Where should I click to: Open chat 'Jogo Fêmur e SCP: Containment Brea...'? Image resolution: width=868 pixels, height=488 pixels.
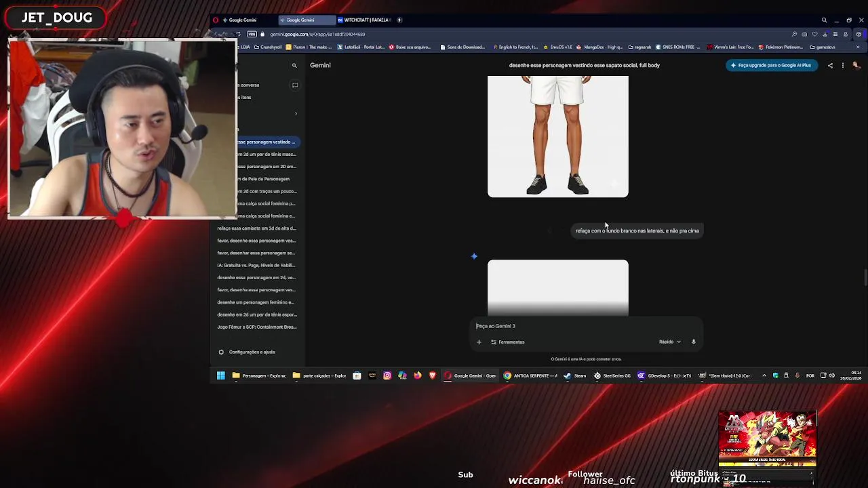click(256, 327)
